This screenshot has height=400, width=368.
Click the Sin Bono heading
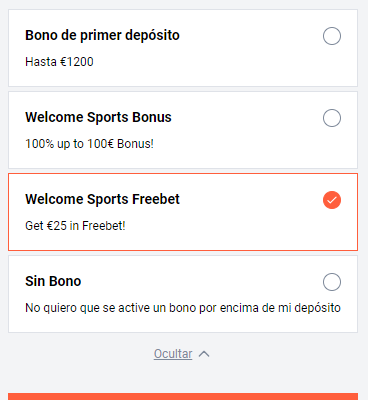tap(53, 281)
